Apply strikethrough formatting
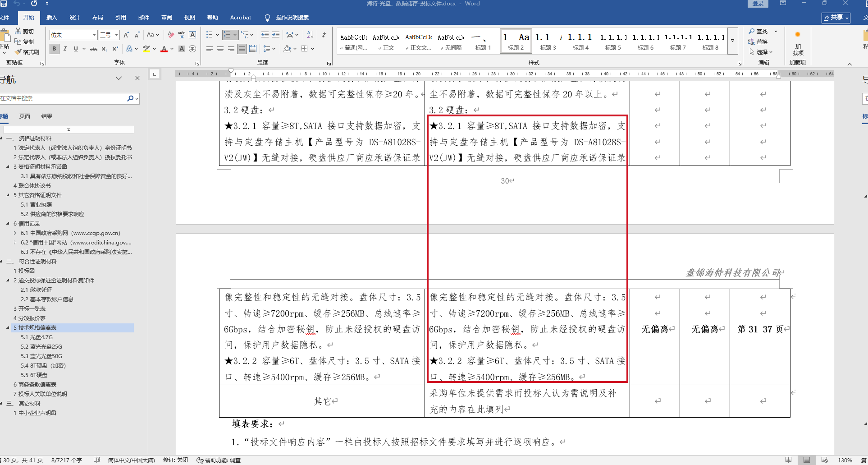 [94, 49]
